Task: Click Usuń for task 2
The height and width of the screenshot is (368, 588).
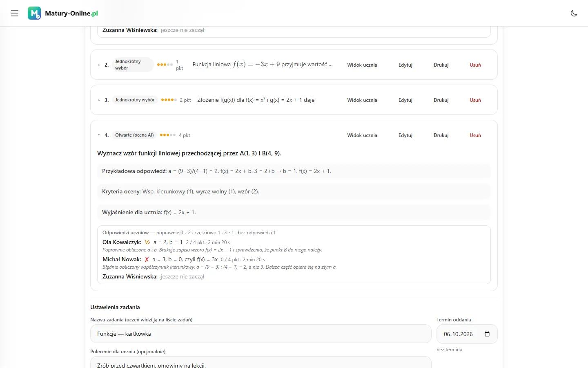Action: point(475,65)
